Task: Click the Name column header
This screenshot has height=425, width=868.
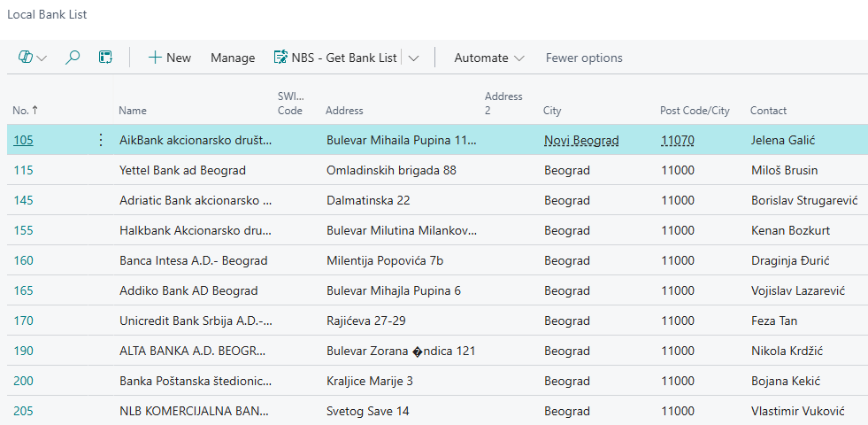Action: pyautogui.click(x=133, y=111)
